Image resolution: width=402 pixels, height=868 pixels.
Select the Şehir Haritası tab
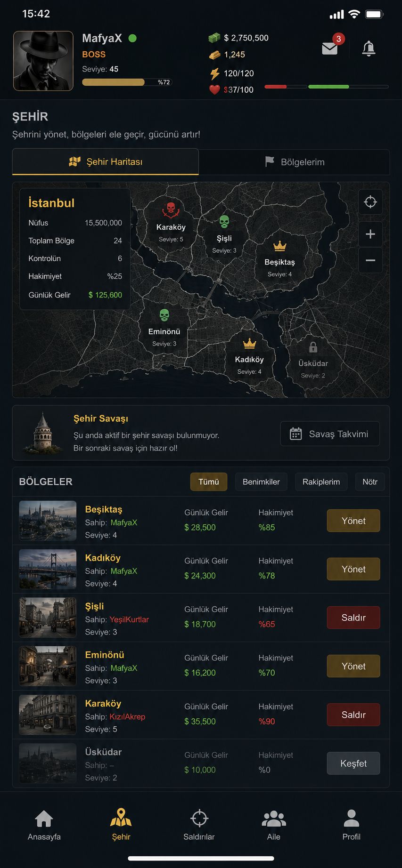click(x=106, y=162)
